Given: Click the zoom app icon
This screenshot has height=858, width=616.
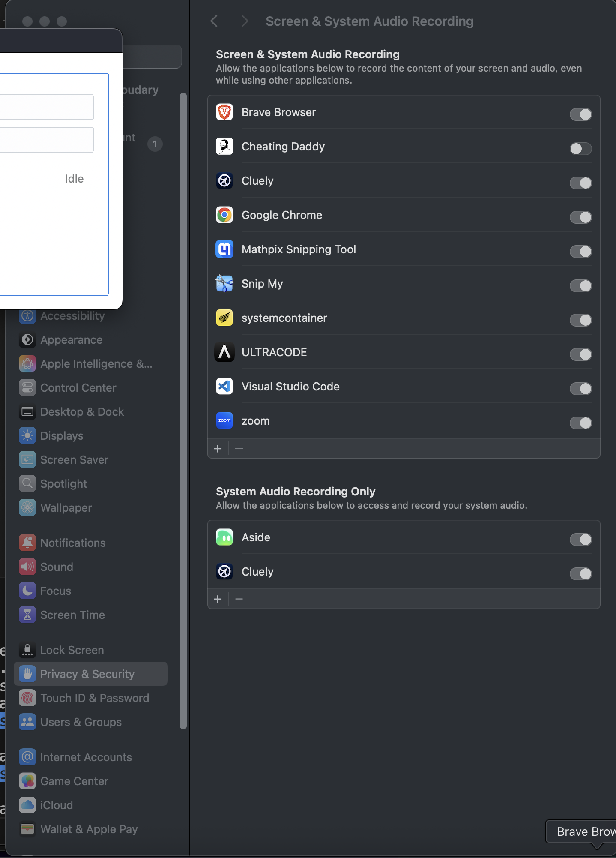Looking at the screenshot, I should (x=224, y=421).
